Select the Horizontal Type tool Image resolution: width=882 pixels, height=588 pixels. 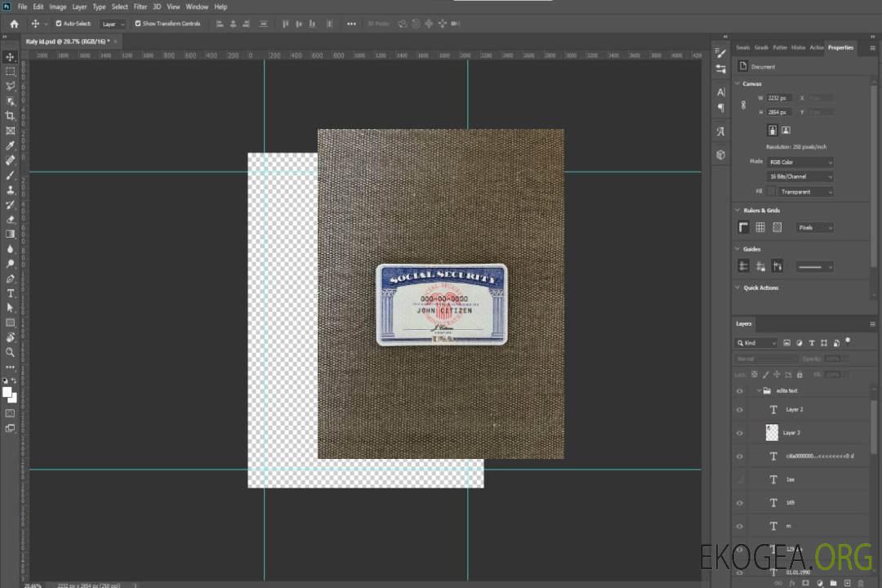[10, 293]
